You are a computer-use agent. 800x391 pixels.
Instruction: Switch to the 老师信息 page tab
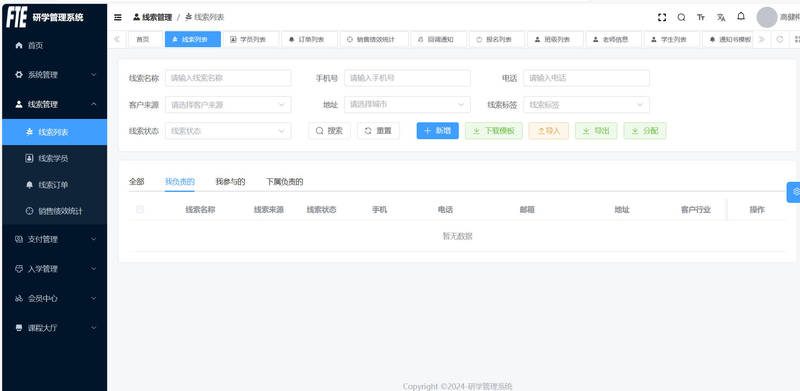click(614, 39)
